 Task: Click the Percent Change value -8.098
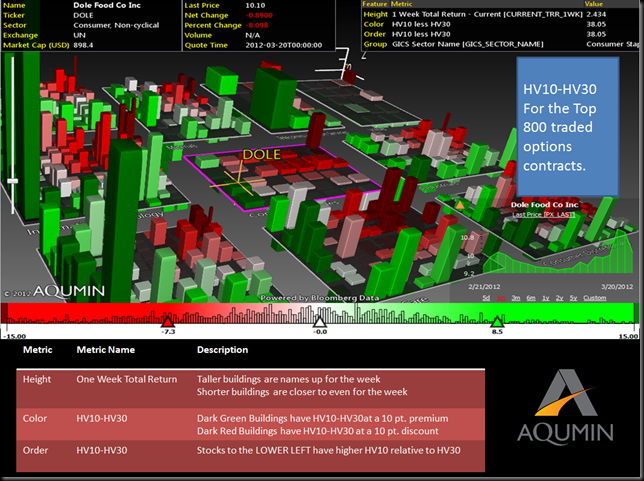257,25
